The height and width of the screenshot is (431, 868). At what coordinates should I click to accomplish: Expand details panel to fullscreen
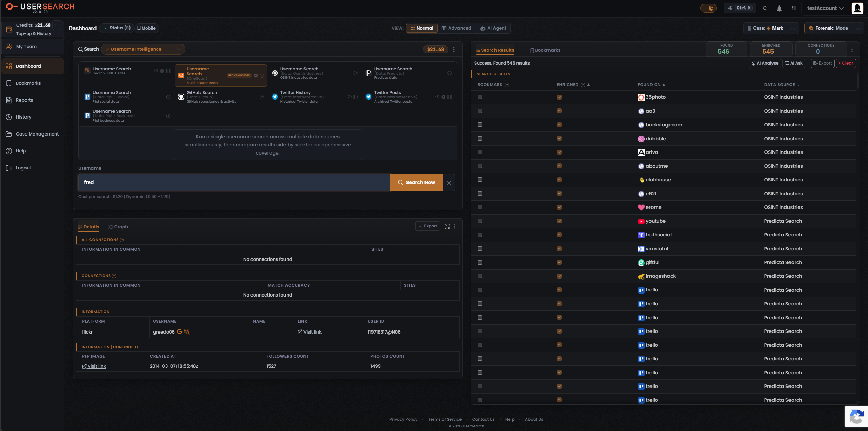[x=447, y=226]
